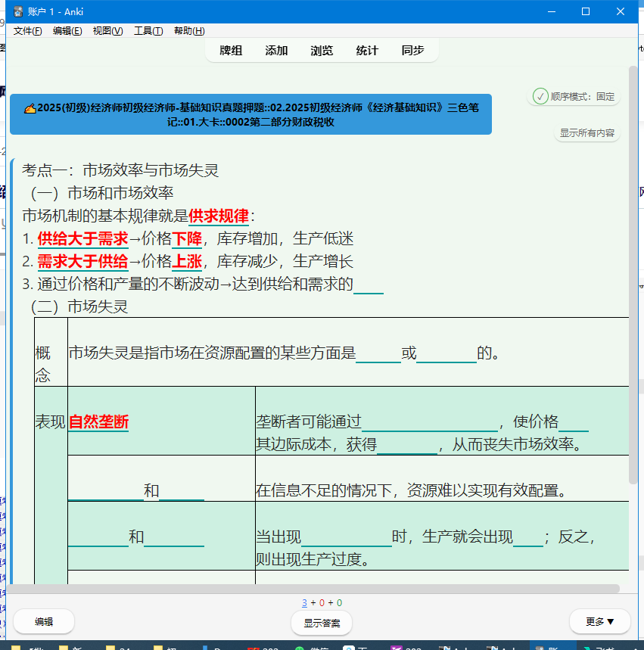The width and height of the screenshot is (644, 650).
Task: Click the Anki app icon in title bar
Action: click(x=18, y=11)
